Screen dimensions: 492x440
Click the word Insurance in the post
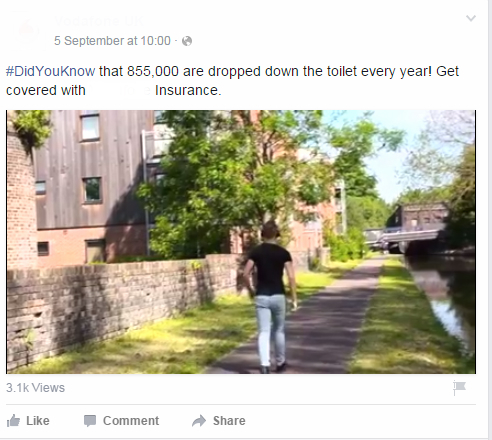(188, 90)
